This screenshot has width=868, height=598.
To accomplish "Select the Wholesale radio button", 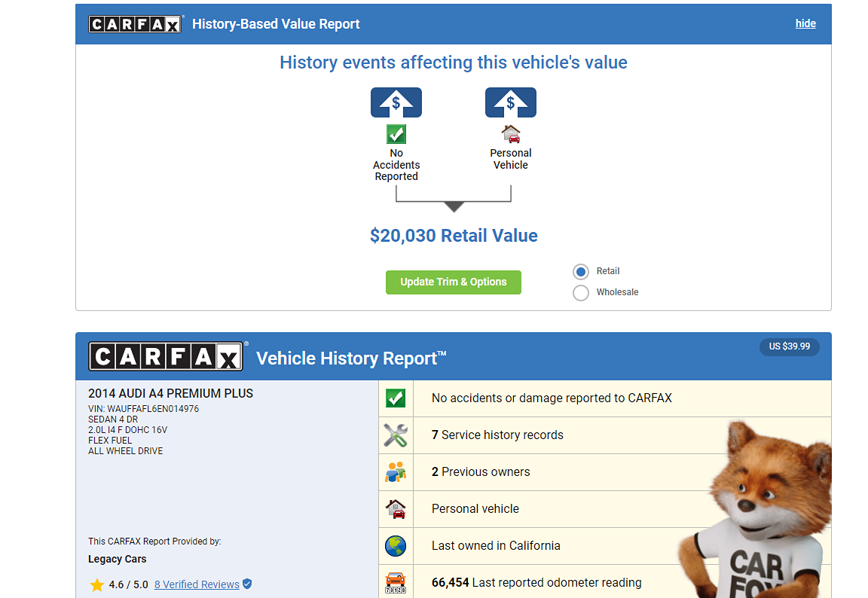I will [x=581, y=293].
